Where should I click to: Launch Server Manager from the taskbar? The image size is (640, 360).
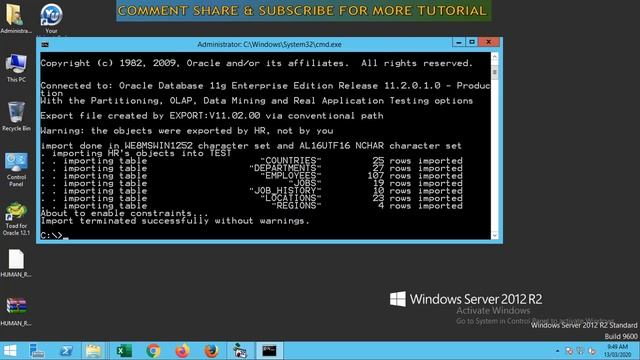coord(37,351)
